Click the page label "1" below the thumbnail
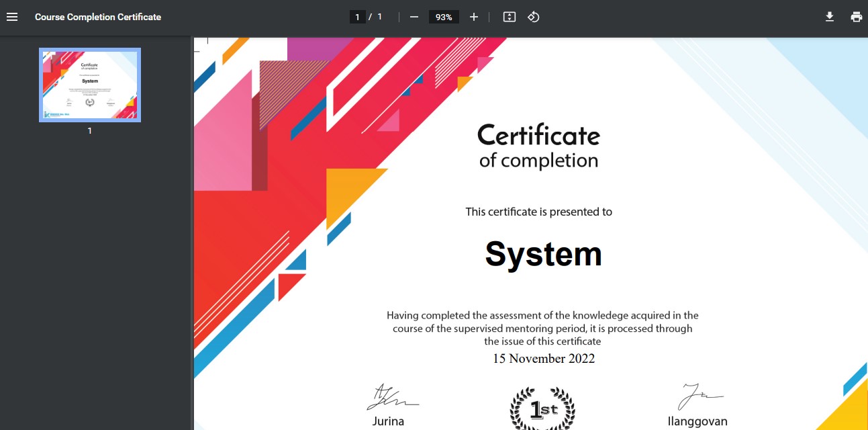This screenshot has height=430, width=868. (90, 131)
